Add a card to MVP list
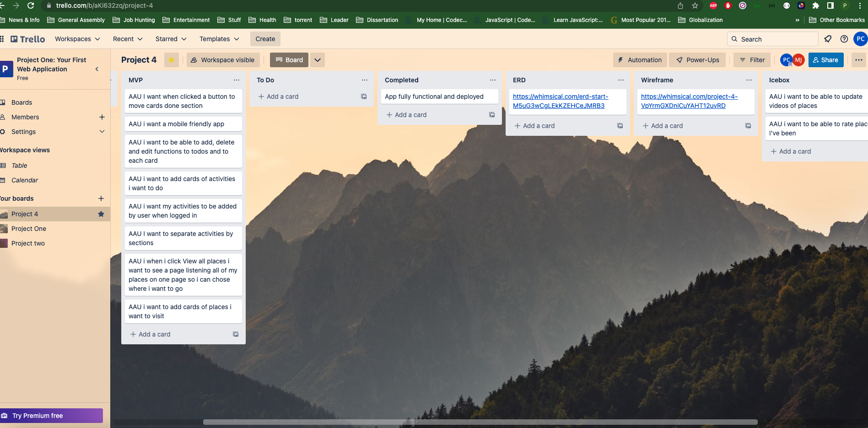Image resolution: width=868 pixels, height=428 pixels. click(x=150, y=334)
